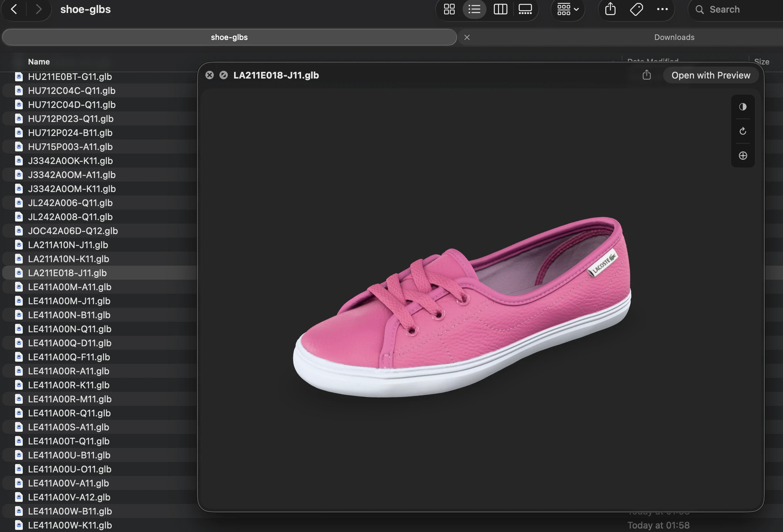The width and height of the screenshot is (783, 532).
Task: Select LE411A00N-B11.glb file
Action: 69,315
